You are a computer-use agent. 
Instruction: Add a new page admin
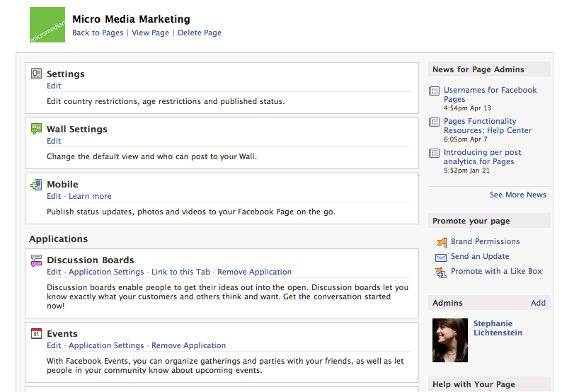538,303
